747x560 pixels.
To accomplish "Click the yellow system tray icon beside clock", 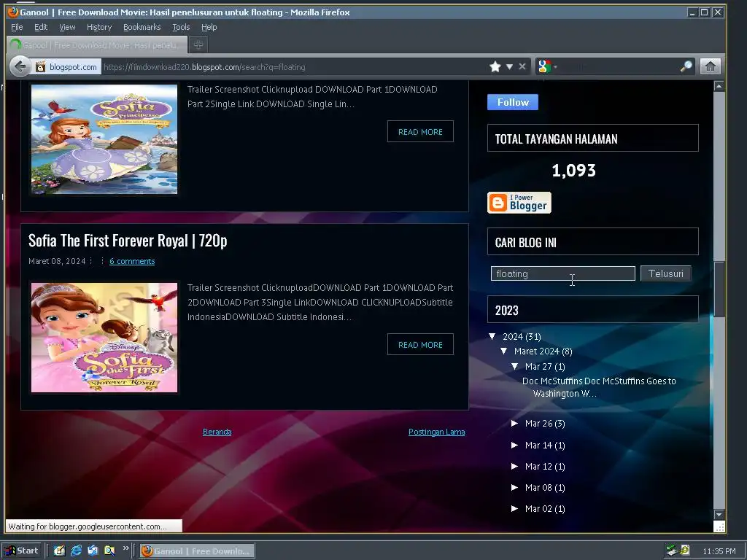I will pos(685,551).
